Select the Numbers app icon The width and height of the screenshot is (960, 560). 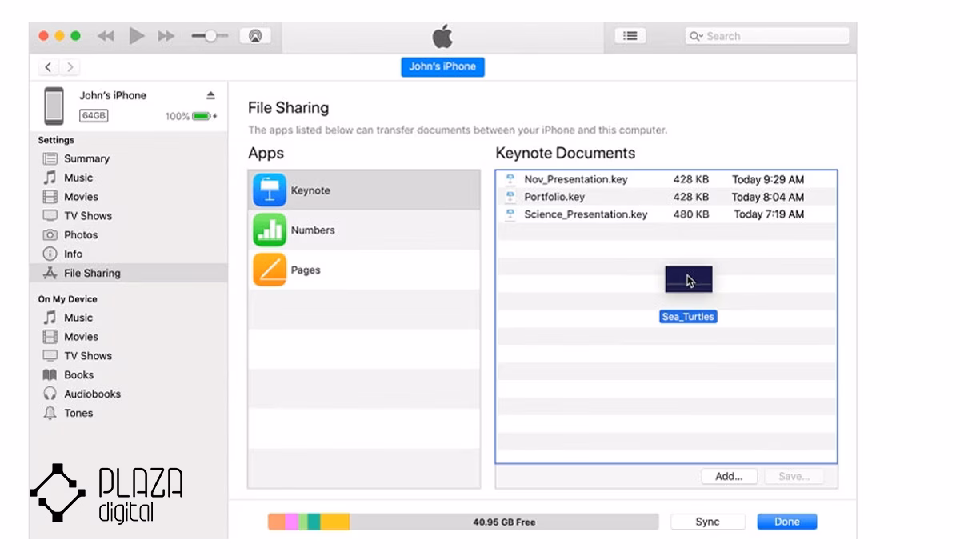pyautogui.click(x=270, y=230)
